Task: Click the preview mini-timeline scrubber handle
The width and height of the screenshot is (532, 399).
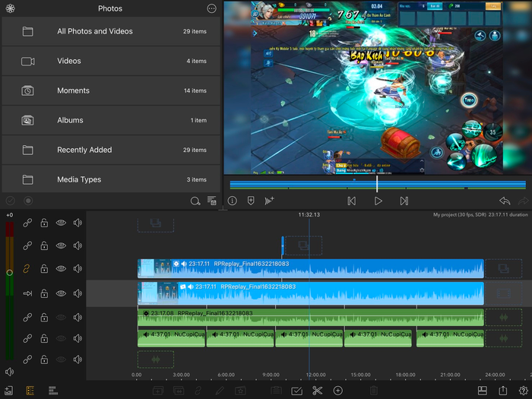Action: pyautogui.click(x=377, y=184)
